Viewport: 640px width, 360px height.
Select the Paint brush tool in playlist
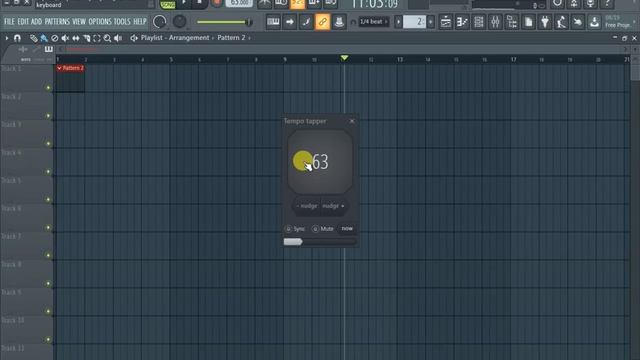pyautogui.click(x=44, y=38)
